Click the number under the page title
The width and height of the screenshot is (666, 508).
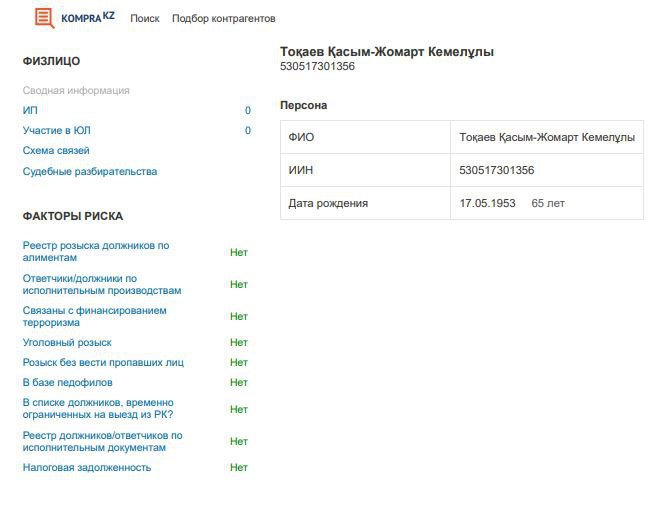(x=317, y=66)
